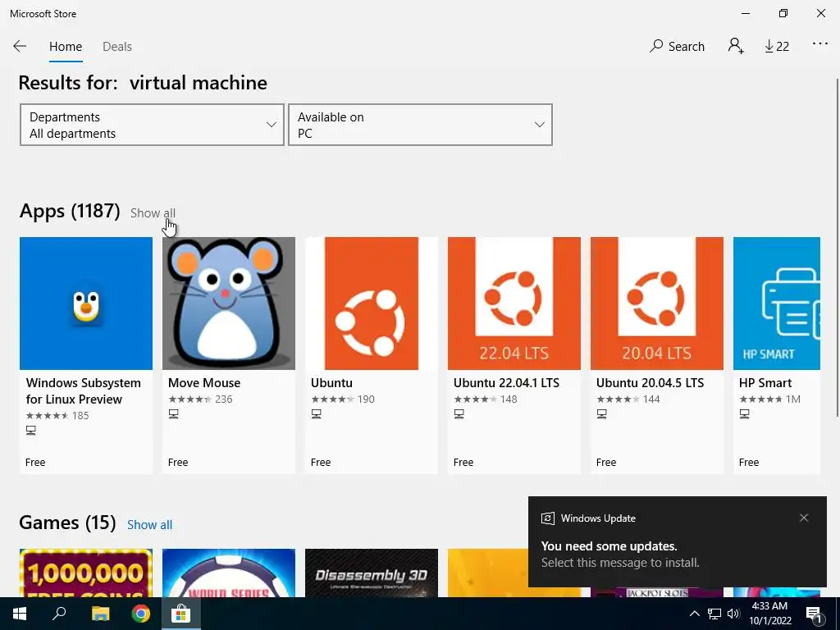The image size is (840, 630).
Task: Show all Games results
Action: pyautogui.click(x=149, y=524)
